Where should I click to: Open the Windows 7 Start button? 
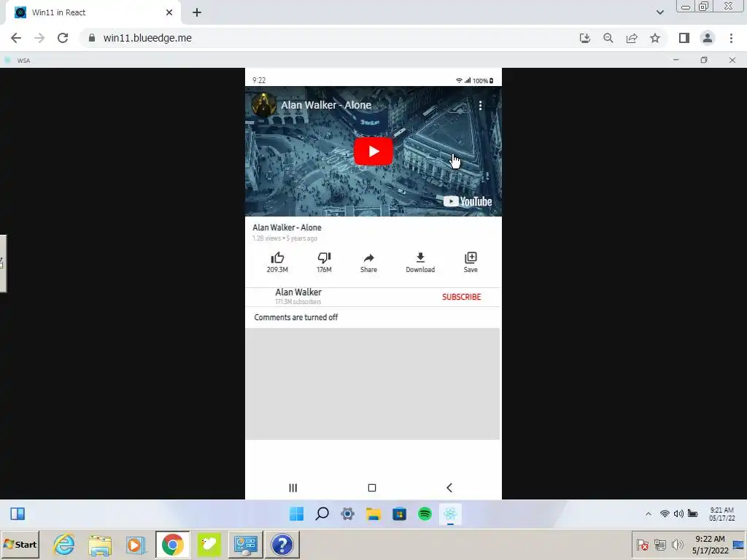[x=20, y=545]
